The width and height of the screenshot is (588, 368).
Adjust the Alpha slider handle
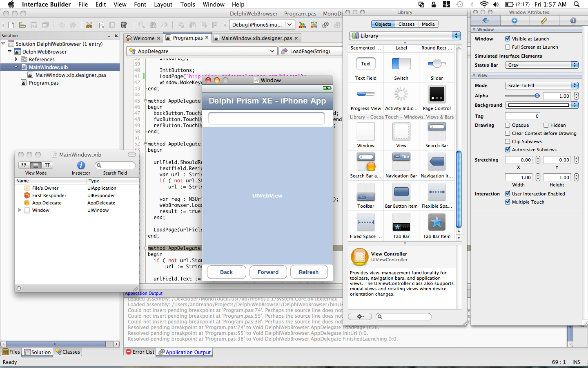click(537, 96)
